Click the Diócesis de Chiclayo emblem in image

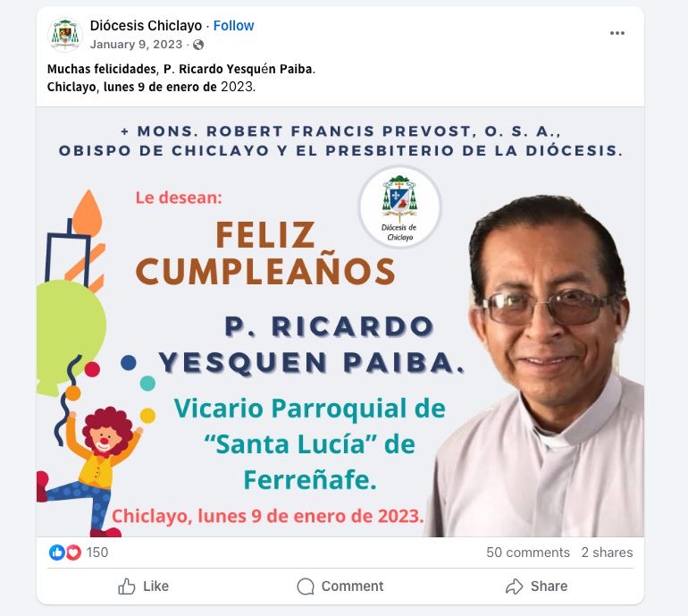(x=399, y=207)
